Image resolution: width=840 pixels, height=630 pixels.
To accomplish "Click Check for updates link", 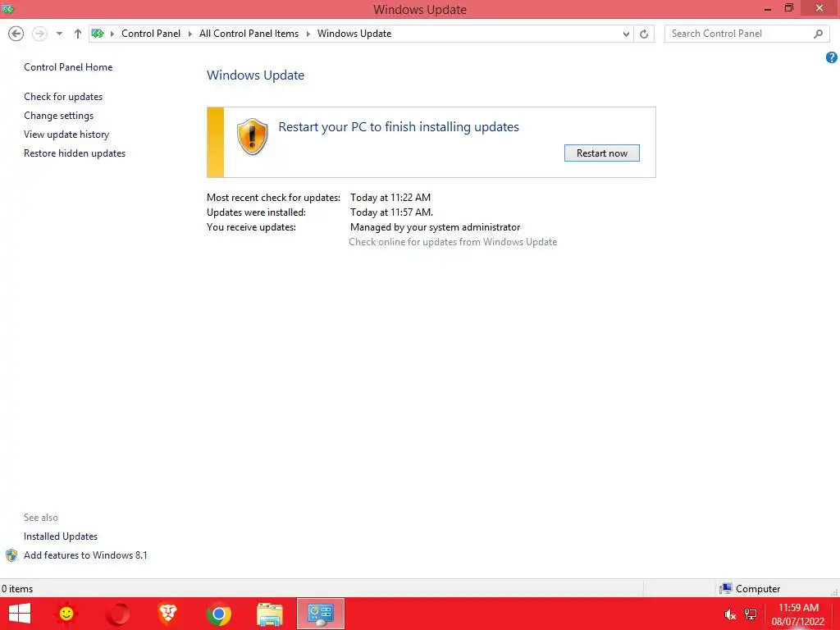I will pyautogui.click(x=63, y=97).
